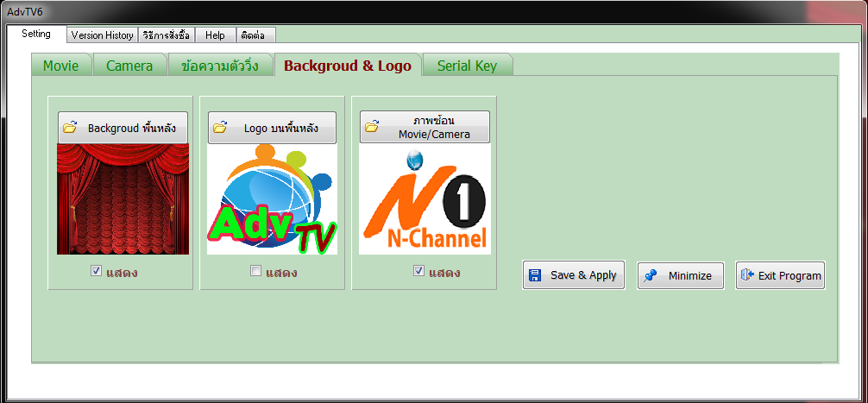
Task: Click the AdvTV globe logo preview
Action: (x=273, y=198)
